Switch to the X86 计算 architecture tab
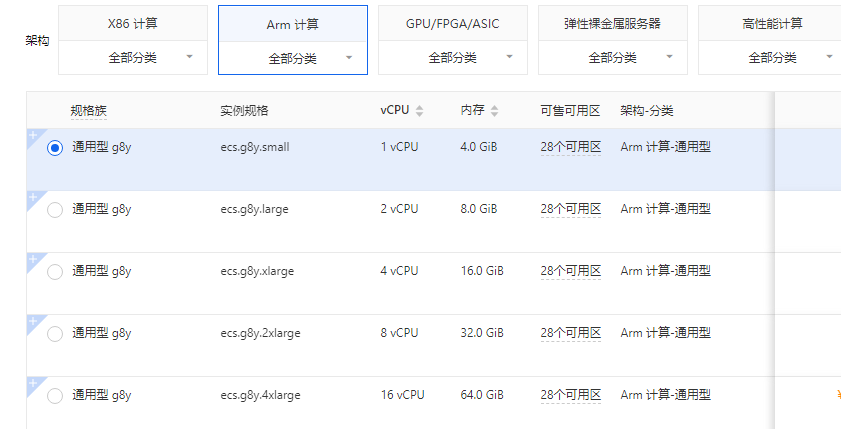The height and width of the screenshot is (429, 841). click(x=133, y=23)
